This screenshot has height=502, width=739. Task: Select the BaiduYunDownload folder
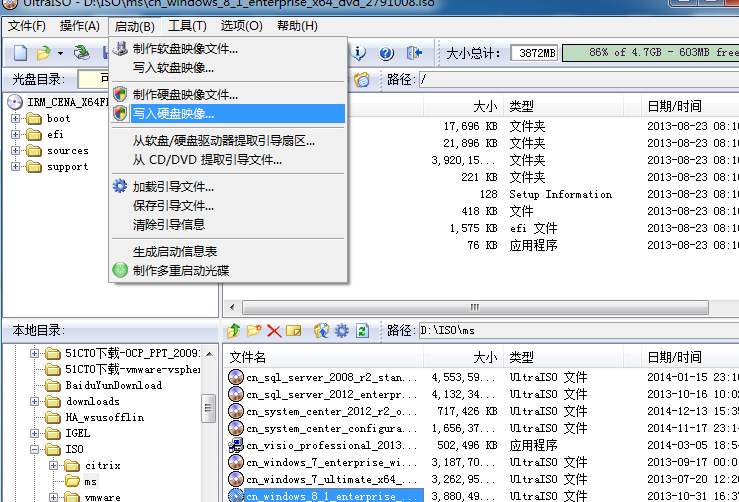click(114, 385)
